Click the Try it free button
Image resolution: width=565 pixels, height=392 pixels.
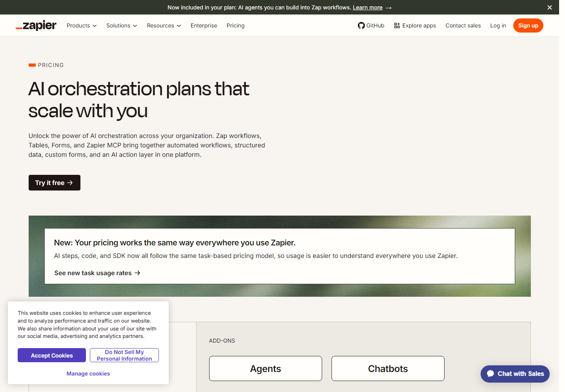(x=55, y=183)
